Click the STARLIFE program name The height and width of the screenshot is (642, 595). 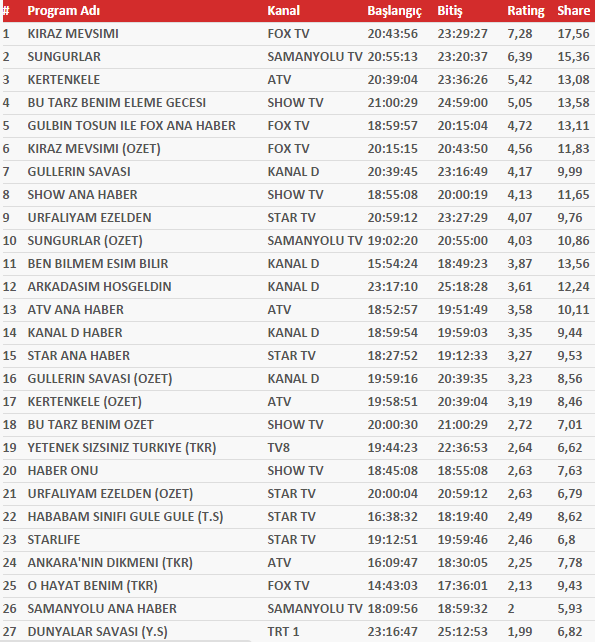click(54, 540)
